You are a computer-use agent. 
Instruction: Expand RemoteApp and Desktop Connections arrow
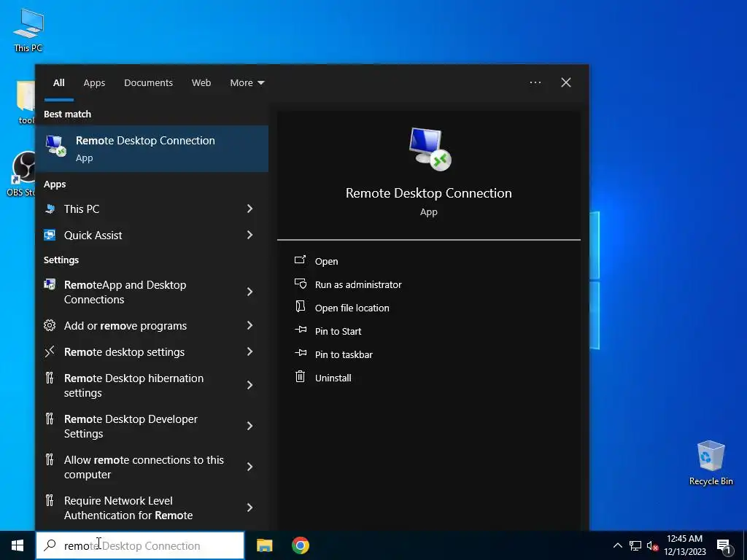click(x=249, y=292)
